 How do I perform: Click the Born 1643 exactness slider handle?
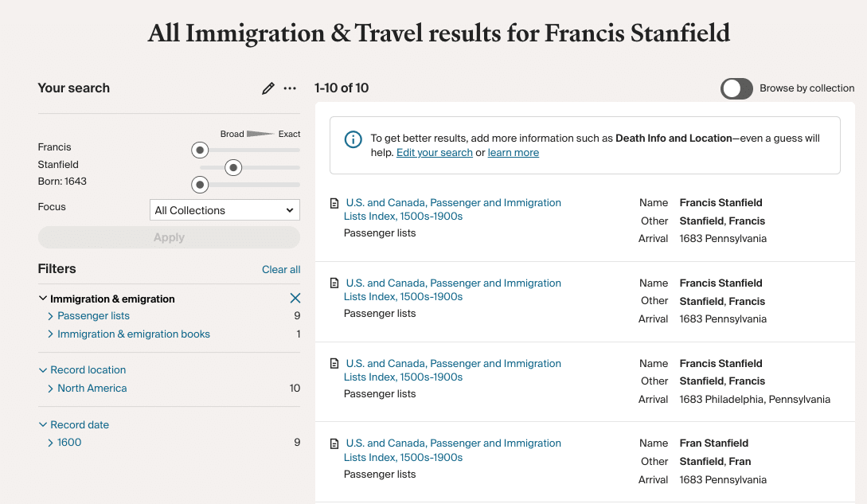point(200,185)
